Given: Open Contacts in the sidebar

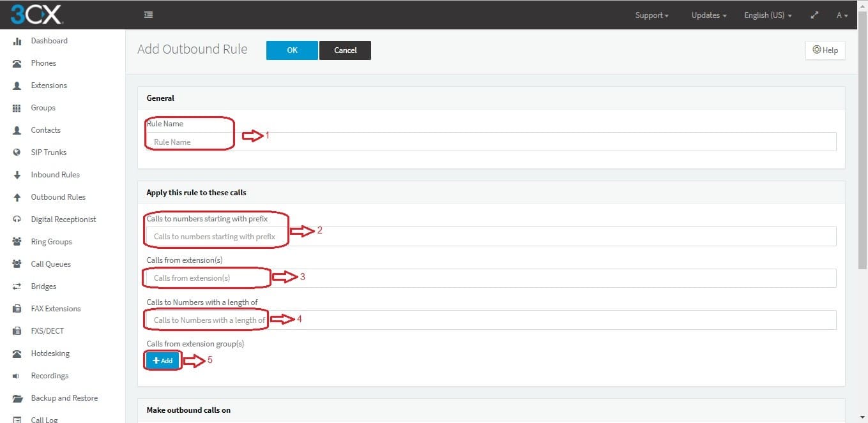Looking at the screenshot, I should tap(46, 130).
